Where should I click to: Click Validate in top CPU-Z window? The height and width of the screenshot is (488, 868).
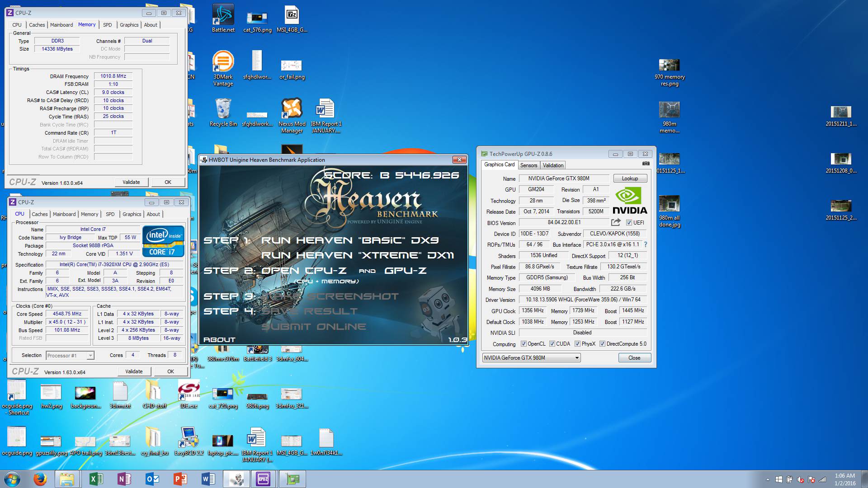(x=131, y=182)
